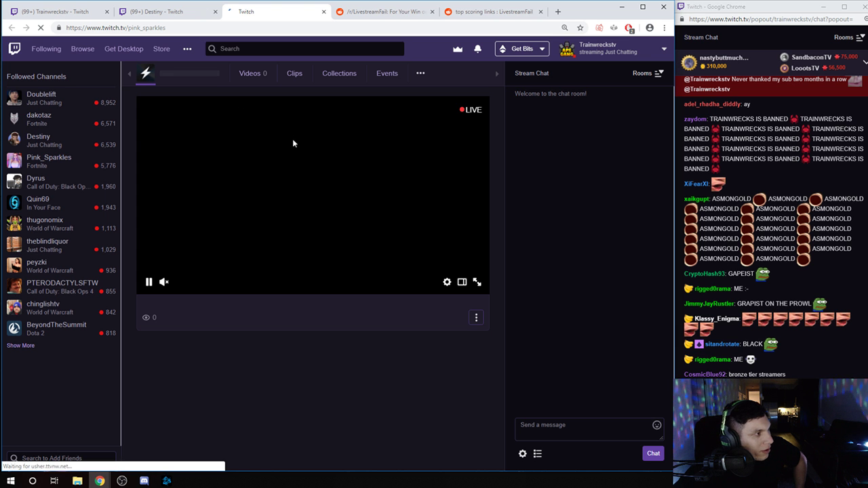
Task: Open the emote picker in chat input
Action: (x=656, y=425)
